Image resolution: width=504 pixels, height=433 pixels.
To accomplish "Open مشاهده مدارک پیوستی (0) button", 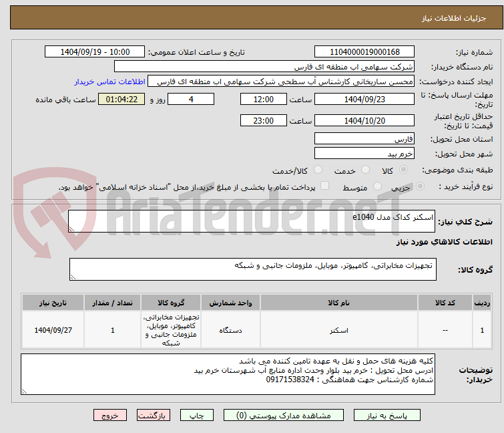I will (x=284, y=416).
